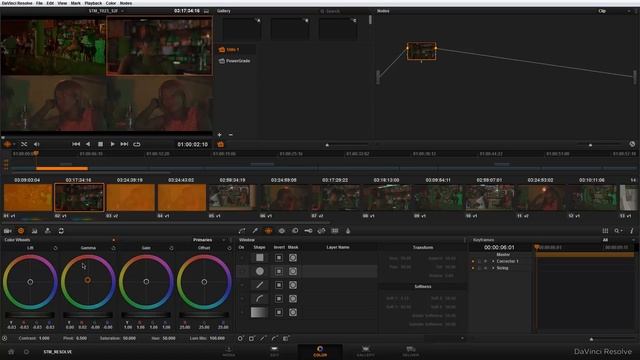Add a linear window with bottom toolbar icon
This screenshot has height=360, width=640.
(263, 338)
